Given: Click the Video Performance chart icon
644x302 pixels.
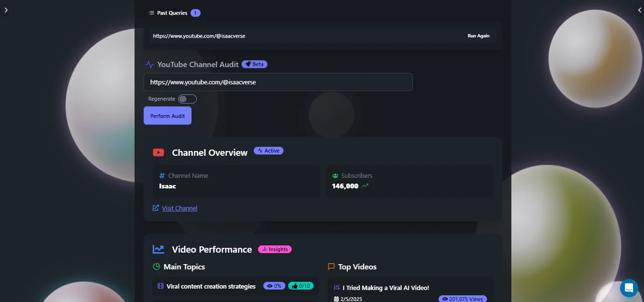Looking at the screenshot, I should coord(158,249).
